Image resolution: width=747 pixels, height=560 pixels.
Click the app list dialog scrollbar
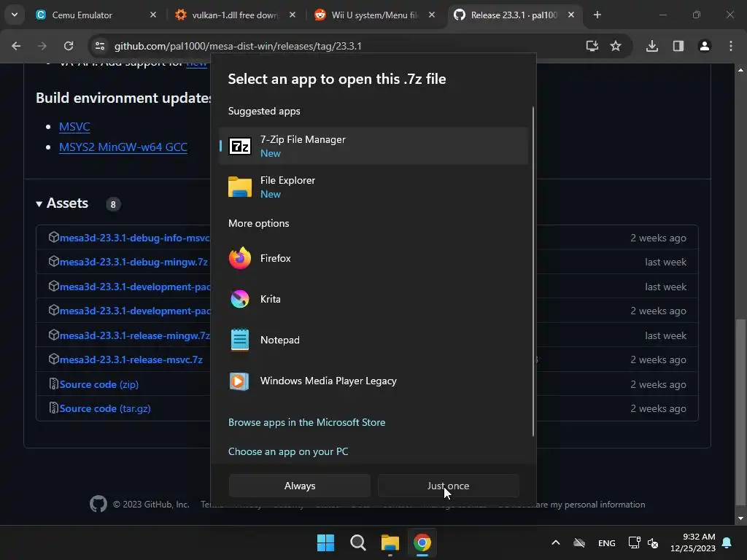tap(533, 271)
